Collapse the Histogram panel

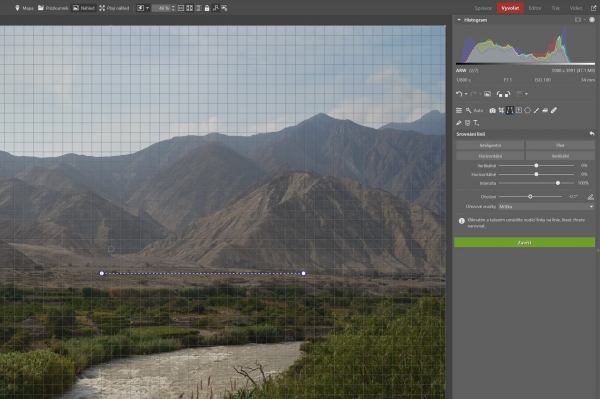(459, 20)
